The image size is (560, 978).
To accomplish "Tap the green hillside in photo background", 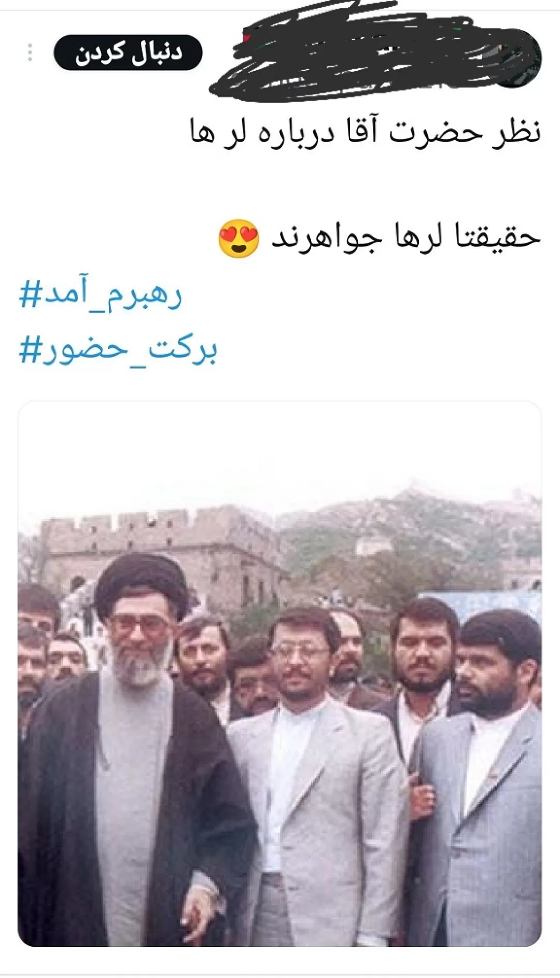I will pos(410,544).
